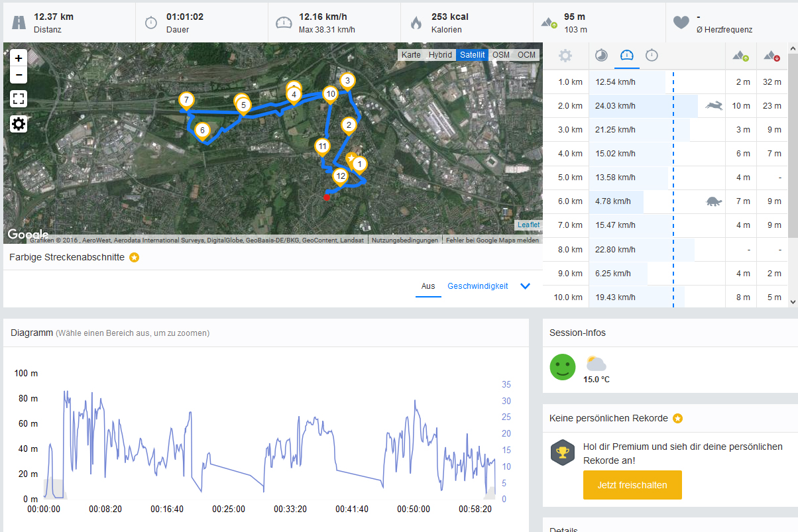The height and width of the screenshot is (532, 798).
Task: Enable Geschwindigkeit colored segments
Action: [477, 286]
